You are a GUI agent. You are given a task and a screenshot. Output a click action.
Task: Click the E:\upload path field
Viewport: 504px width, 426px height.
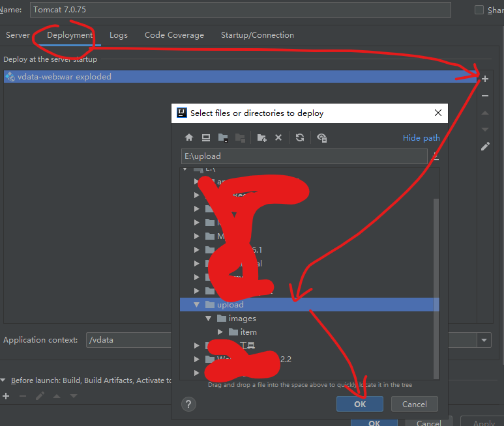point(304,156)
